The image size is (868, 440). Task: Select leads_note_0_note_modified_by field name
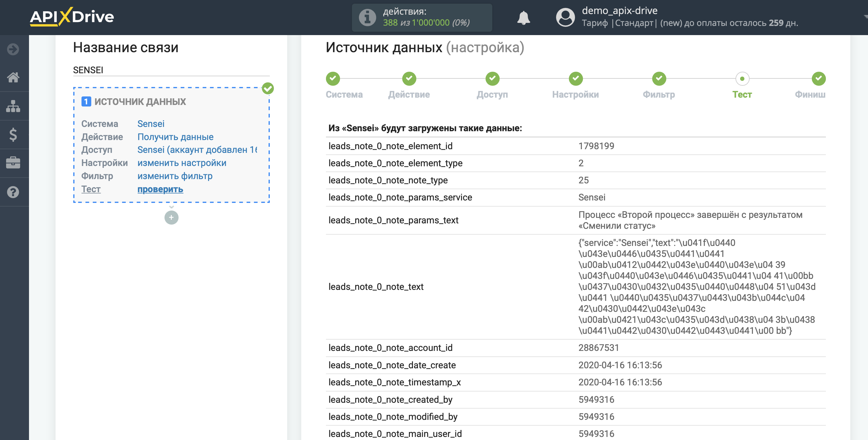tap(393, 417)
